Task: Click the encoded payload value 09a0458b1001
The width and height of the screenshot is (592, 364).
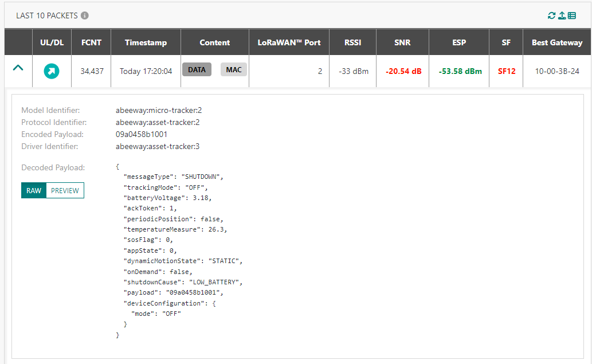Action: coord(142,134)
